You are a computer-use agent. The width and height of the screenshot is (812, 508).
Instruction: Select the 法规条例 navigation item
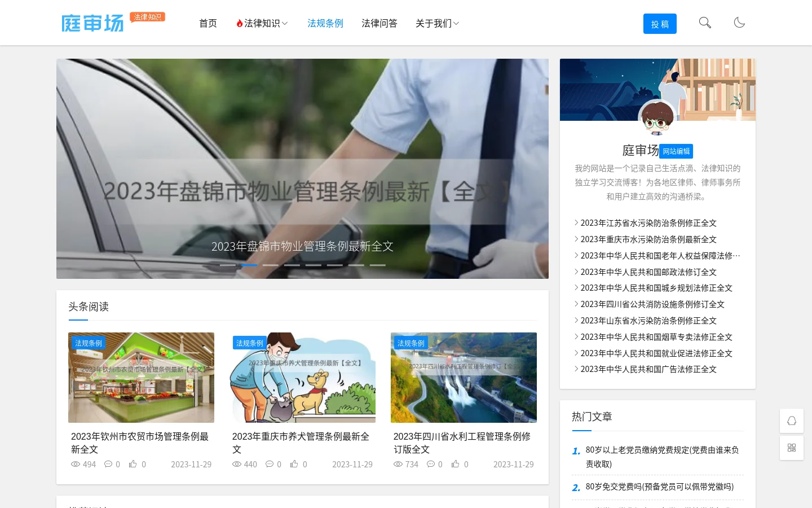coord(325,23)
